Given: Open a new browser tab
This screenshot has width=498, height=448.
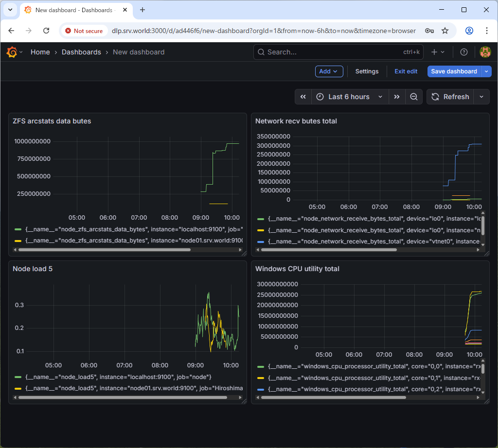Looking at the screenshot, I should click(x=142, y=10).
